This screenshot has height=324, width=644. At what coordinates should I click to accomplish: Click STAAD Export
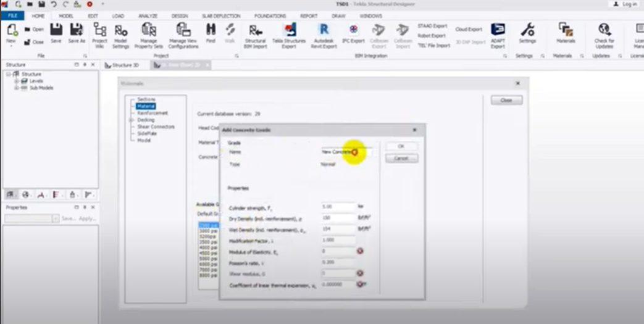[x=432, y=26]
